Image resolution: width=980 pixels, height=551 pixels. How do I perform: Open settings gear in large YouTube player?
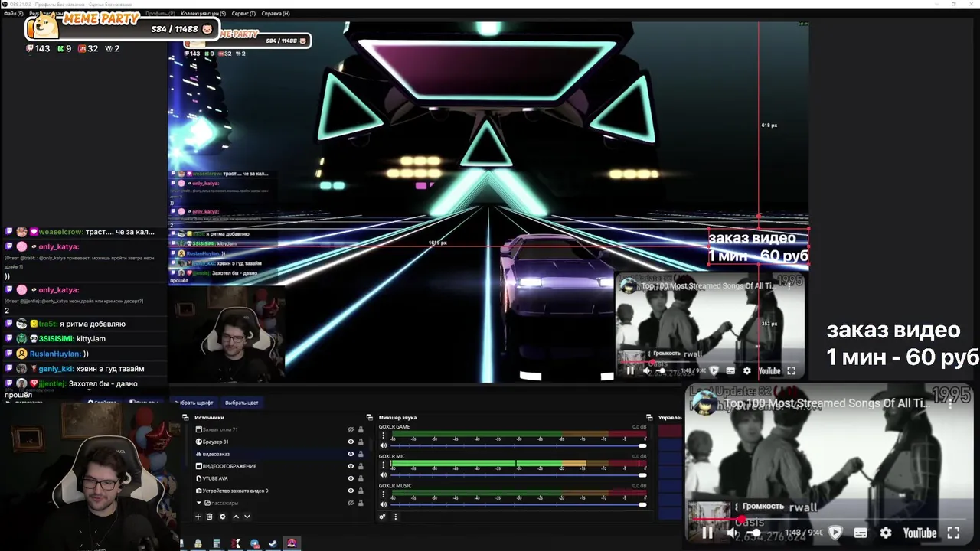[886, 533]
